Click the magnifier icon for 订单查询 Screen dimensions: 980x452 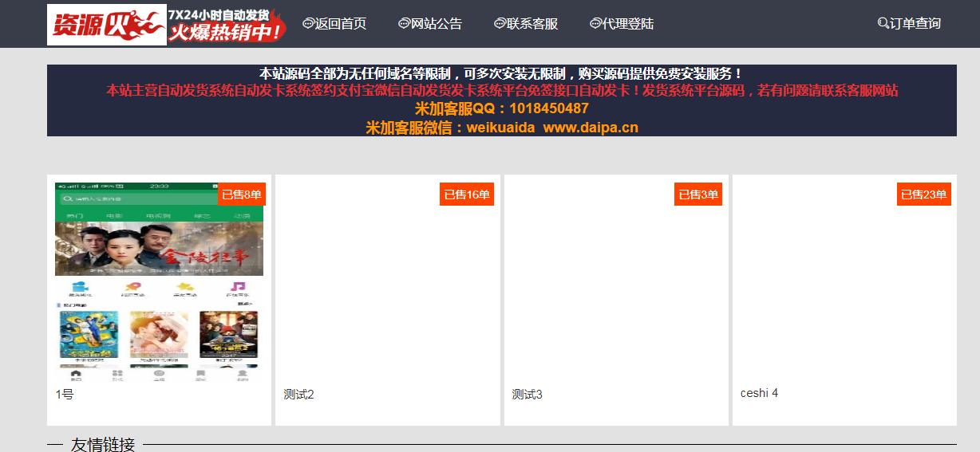pos(883,24)
